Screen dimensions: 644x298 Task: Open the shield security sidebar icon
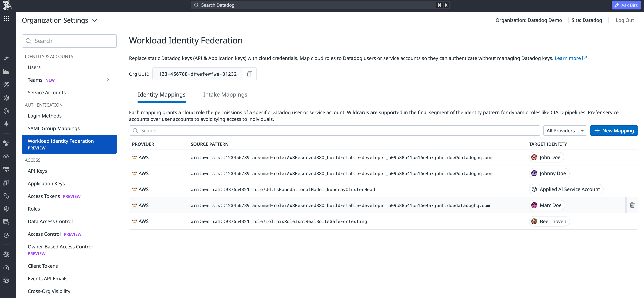(x=6, y=209)
